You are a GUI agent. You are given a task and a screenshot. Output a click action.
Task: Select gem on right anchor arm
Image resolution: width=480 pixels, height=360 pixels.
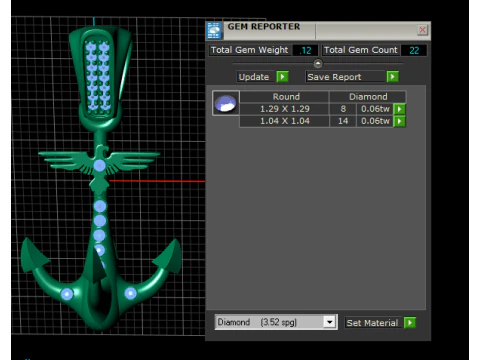(x=130, y=293)
